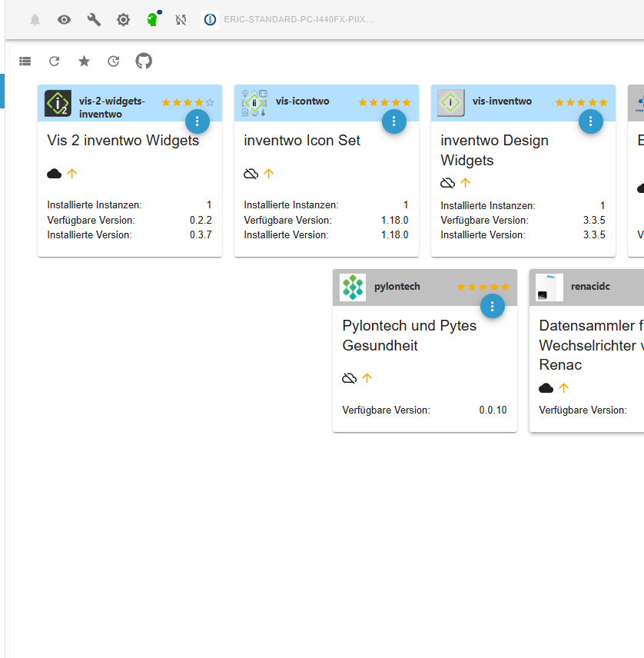This screenshot has width=644, height=658.
Task: Click update arrow on Vis 2 inventwo Widgets
Action: [x=72, y=173]
